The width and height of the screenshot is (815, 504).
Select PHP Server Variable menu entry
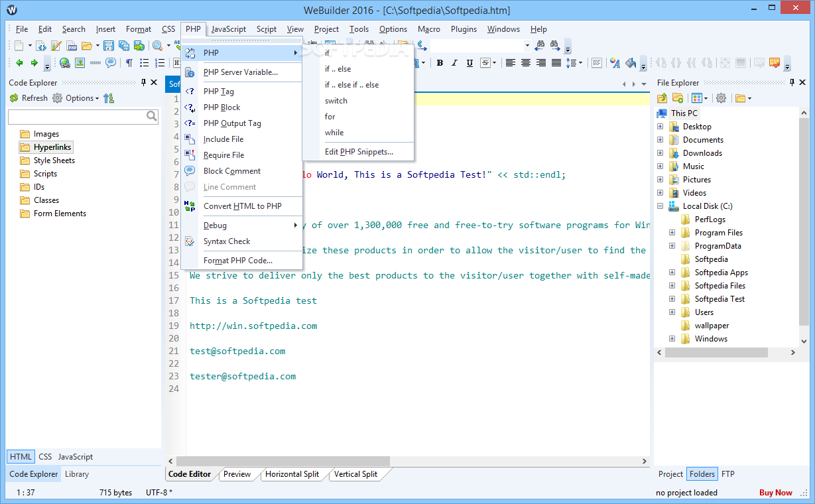tap(241, 72)
